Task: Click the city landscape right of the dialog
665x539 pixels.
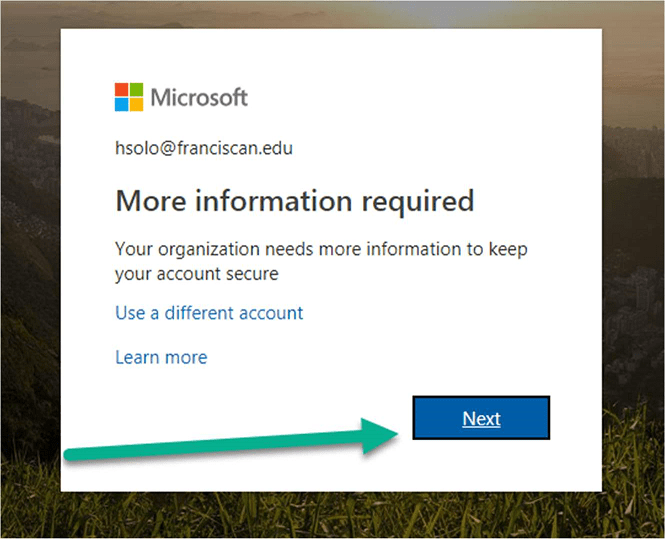Action: tap(633, 297)
